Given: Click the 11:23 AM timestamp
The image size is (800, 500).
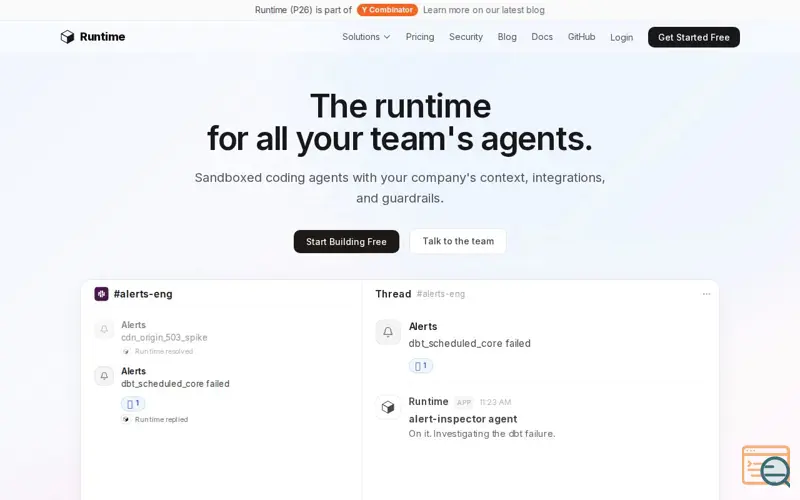Looking at the screenshot, I should click(x=495, y=402).
